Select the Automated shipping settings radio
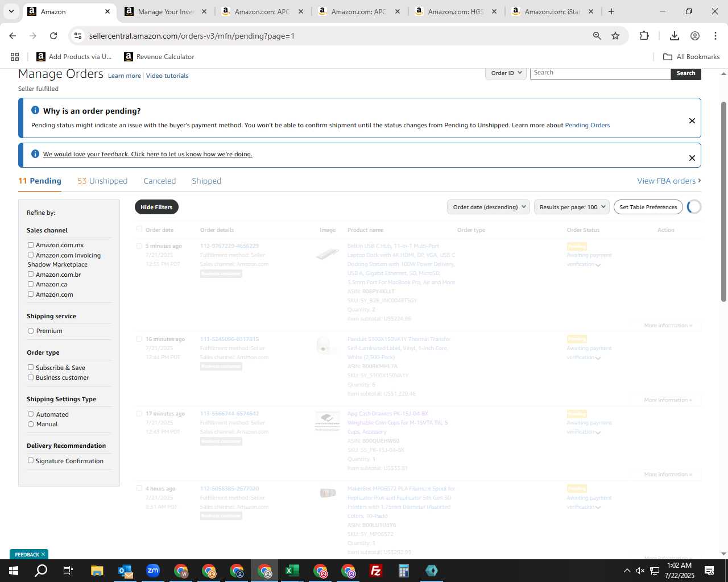Viewport: 728px width, 582px height. click(31, 414)
